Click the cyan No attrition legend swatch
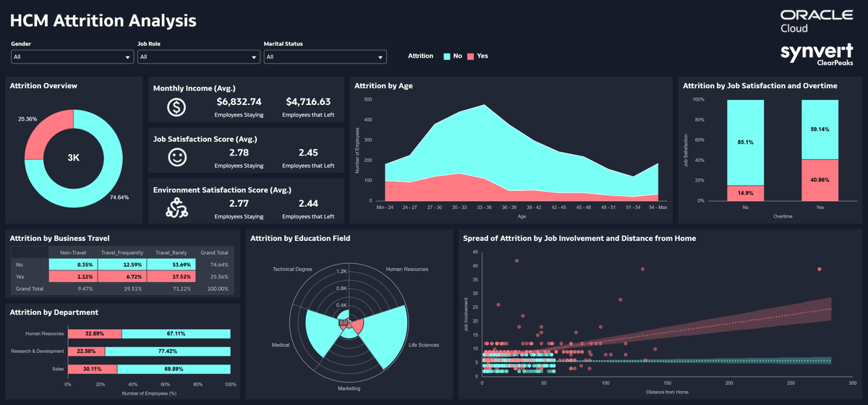The height and width of the screenshot is (405, 868). (448, 56)
